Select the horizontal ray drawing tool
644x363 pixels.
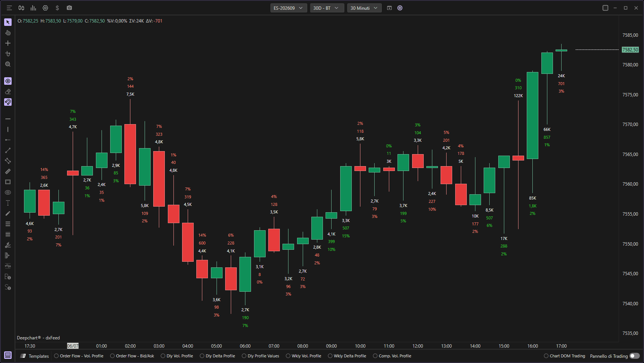pos(8,140)
